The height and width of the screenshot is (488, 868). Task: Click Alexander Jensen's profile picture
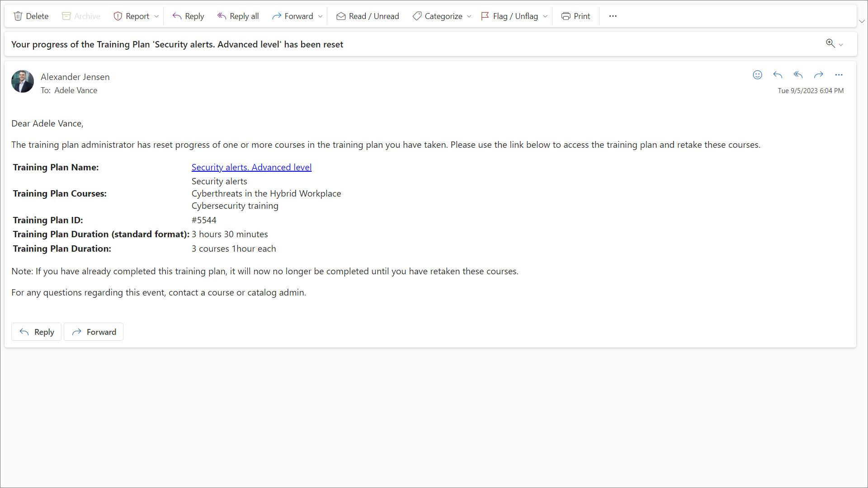pos(23,81)
